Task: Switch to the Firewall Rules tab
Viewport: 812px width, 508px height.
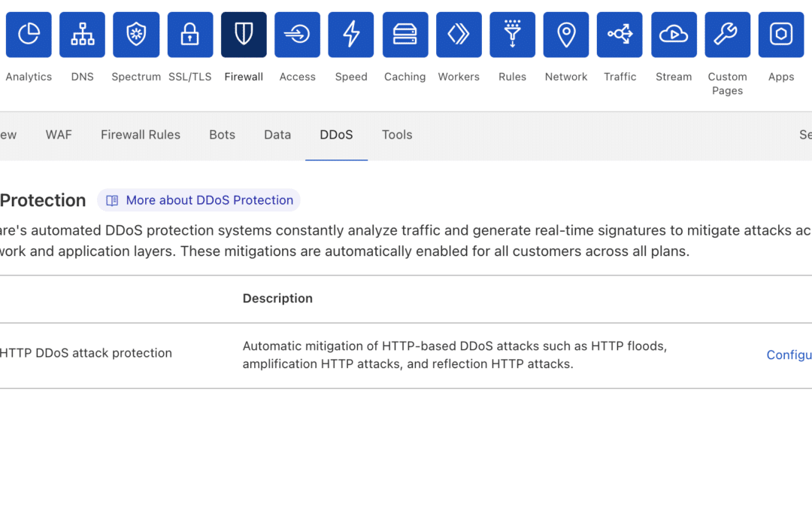Action: [141, 135]
